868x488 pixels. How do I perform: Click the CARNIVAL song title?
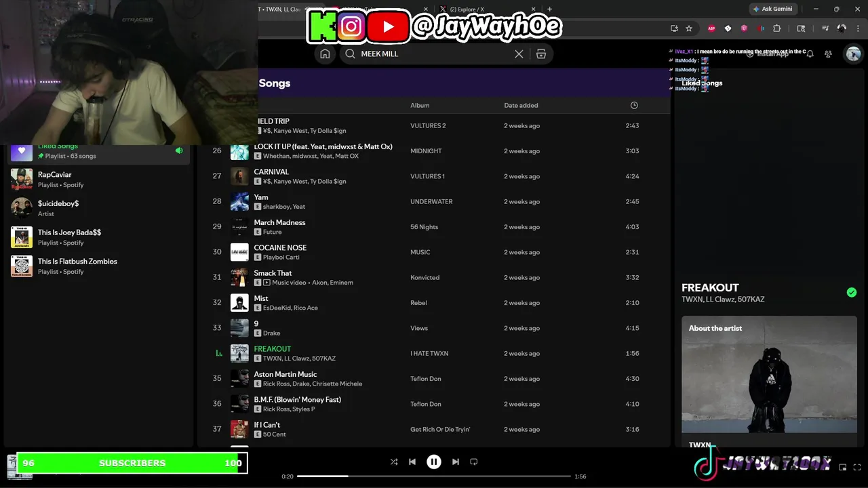point(271,171)
